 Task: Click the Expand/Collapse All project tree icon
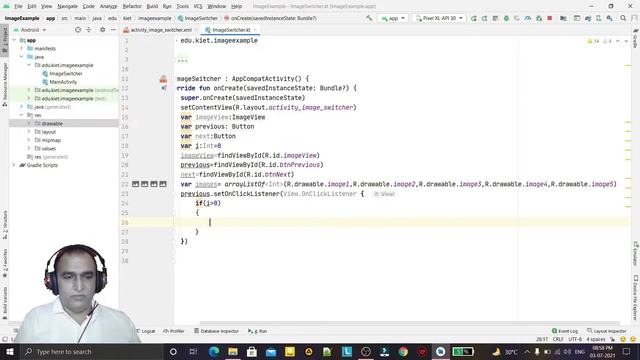point(89,30)
